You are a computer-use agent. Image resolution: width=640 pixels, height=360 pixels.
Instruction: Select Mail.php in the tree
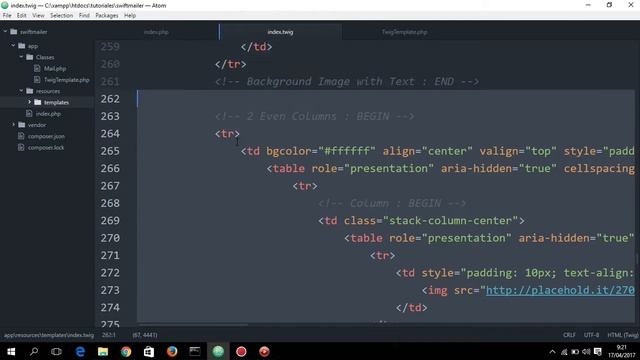[x=55, y=69]
